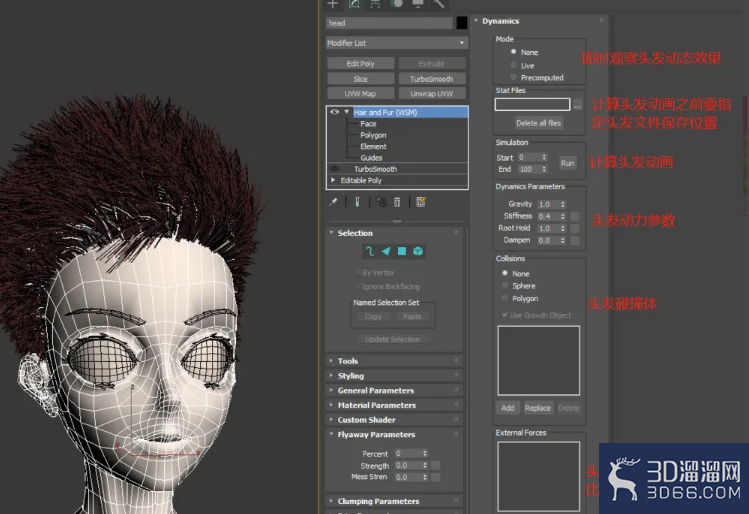Open the Modifier List dropdown

pyautogui.click(x=396, y=43)
